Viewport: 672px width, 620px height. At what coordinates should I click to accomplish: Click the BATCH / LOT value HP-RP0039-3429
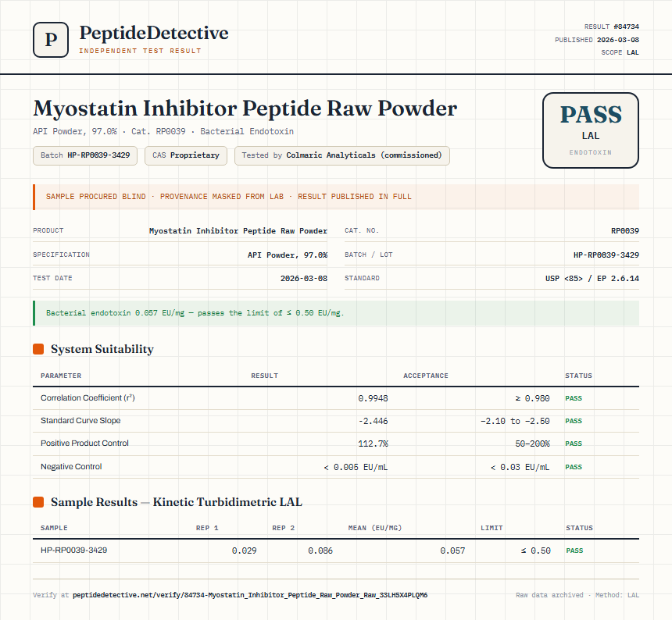606,255
